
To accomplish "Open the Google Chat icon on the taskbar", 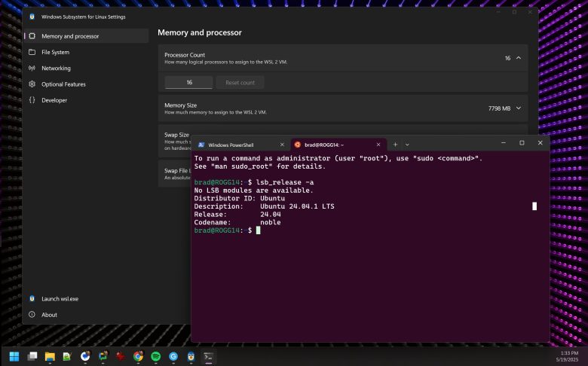I will 103,356.
